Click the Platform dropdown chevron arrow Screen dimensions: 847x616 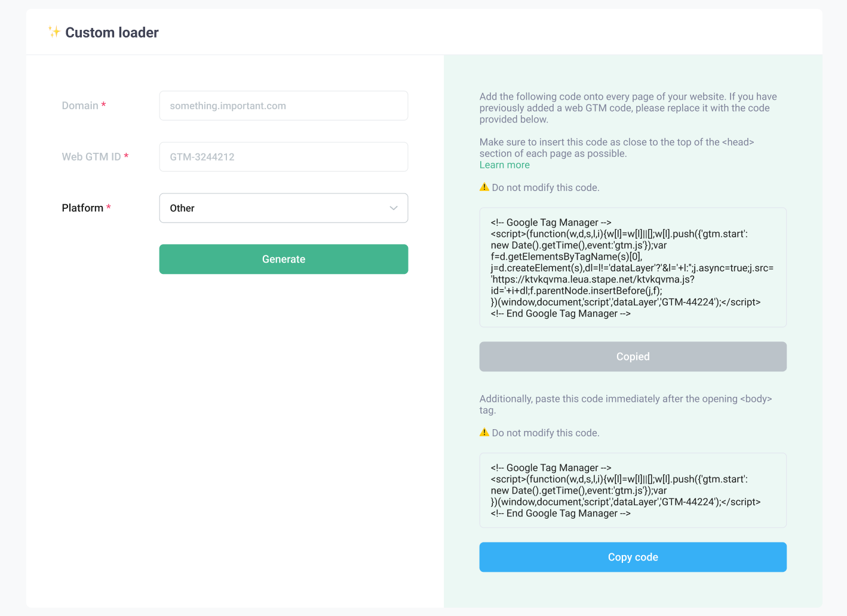pyautogui.click(x=394, y=208)
